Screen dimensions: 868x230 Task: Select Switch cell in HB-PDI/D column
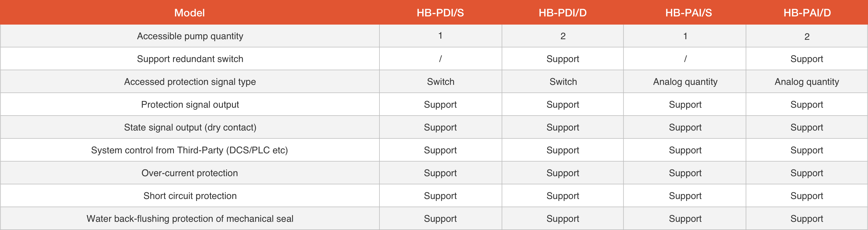[x=563, y=82]
